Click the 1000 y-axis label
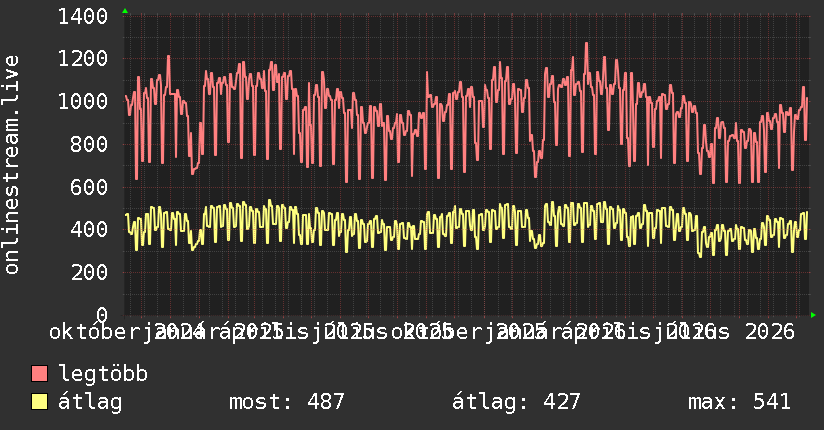This screenshot has height=430, width=824. (83, 101)
